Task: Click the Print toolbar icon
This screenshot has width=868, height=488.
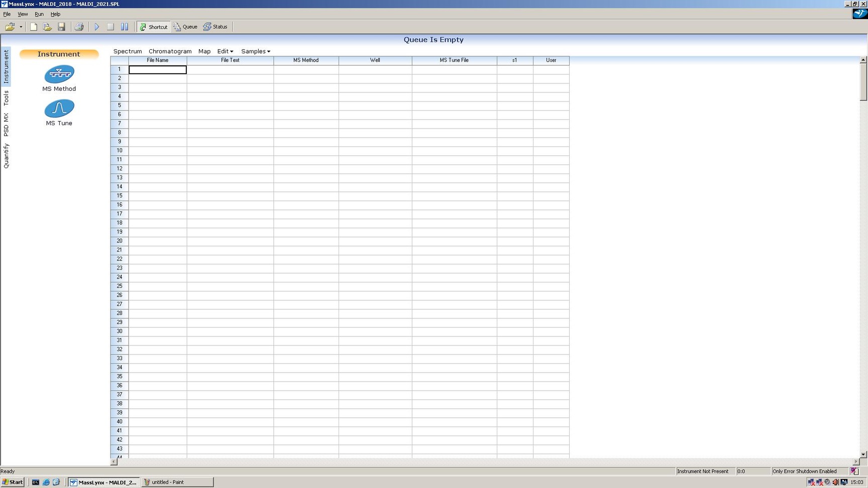Action: pyautogui.click(x=79, y=27)
